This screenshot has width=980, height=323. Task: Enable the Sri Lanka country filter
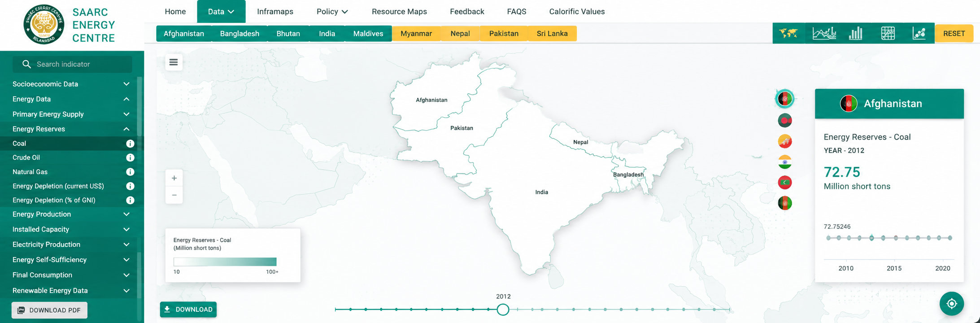pyautogui.click(x=552, y=34)
